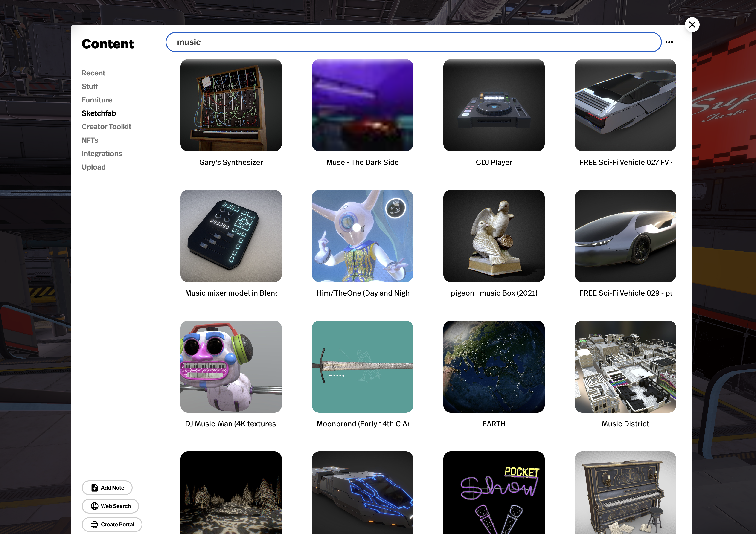The width and height of the screenshot is (756, 534).
Task: Click the EARTH label text
Action: coord(494,424)
